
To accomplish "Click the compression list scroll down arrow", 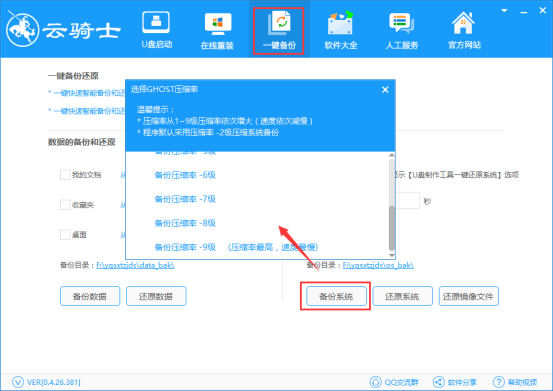I will [391, 255].
